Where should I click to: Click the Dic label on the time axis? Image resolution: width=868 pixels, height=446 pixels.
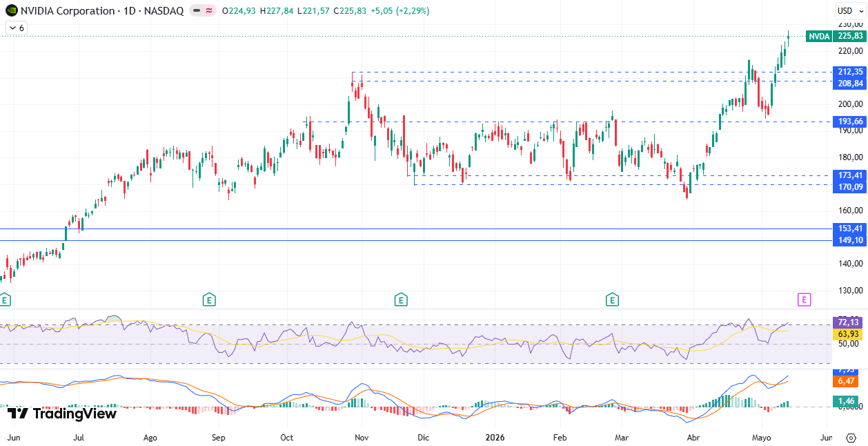point(424,438)
